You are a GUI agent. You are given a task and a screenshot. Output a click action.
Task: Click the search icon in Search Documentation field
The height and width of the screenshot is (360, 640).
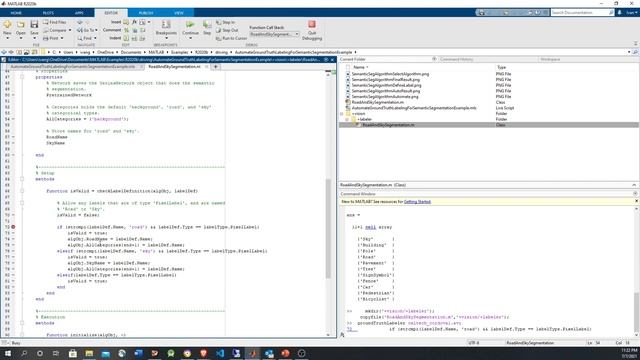611,13
